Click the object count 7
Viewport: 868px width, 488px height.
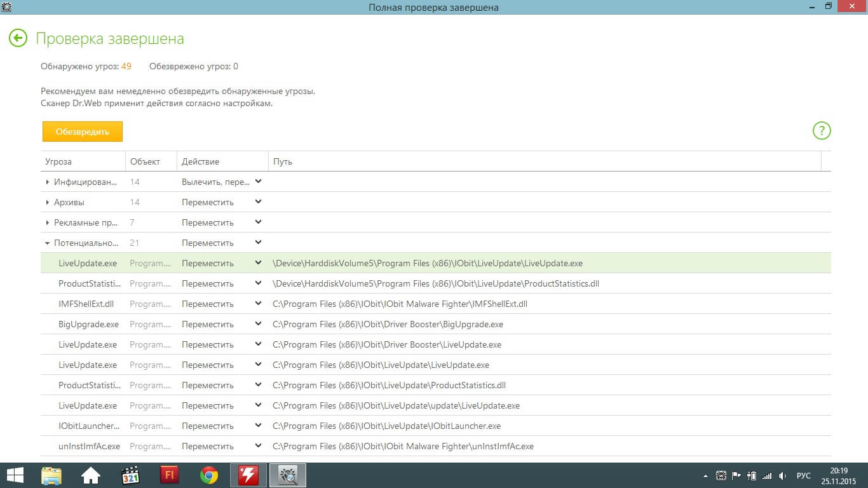click(x=132, y=222)
